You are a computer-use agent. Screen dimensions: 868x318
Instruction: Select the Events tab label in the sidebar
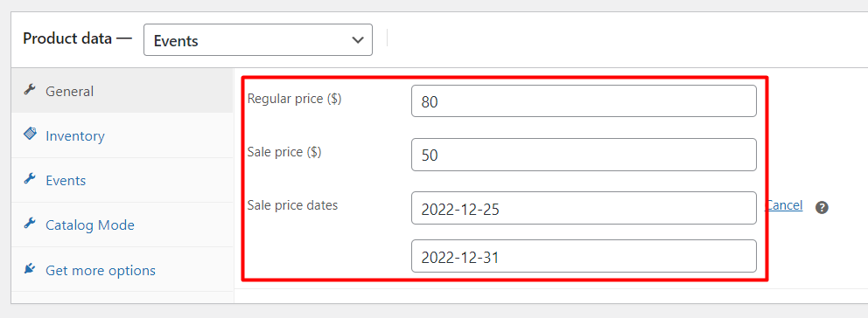pyautogui.click(x=66, y=181)
